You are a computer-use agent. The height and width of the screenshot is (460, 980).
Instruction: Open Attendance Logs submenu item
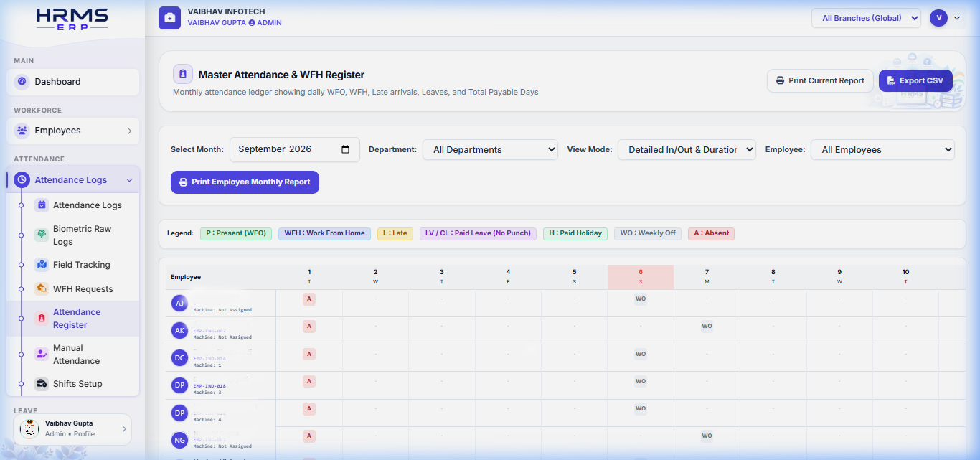click(87, 205)
